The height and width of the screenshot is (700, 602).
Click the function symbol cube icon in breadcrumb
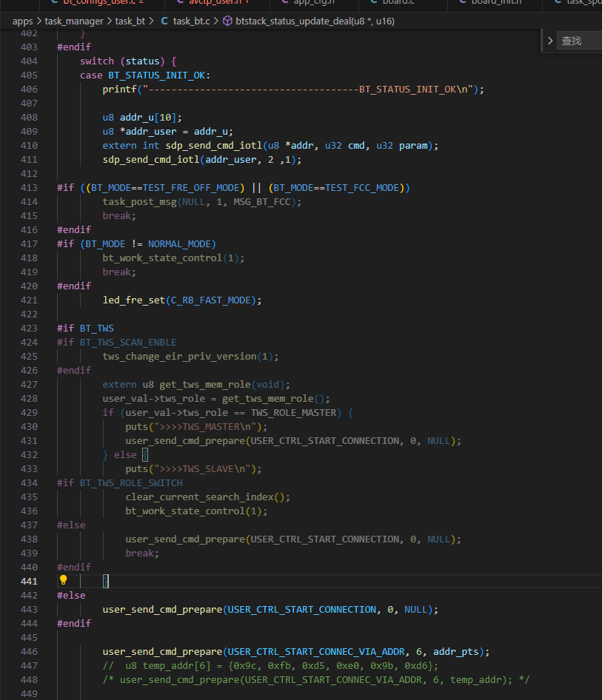pos(227,21)
